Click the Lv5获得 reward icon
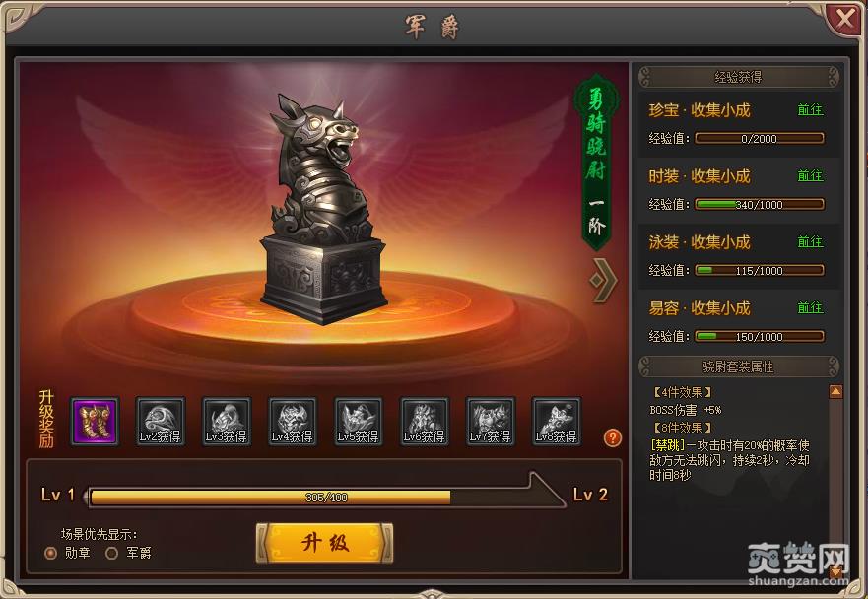 [359, 422]
